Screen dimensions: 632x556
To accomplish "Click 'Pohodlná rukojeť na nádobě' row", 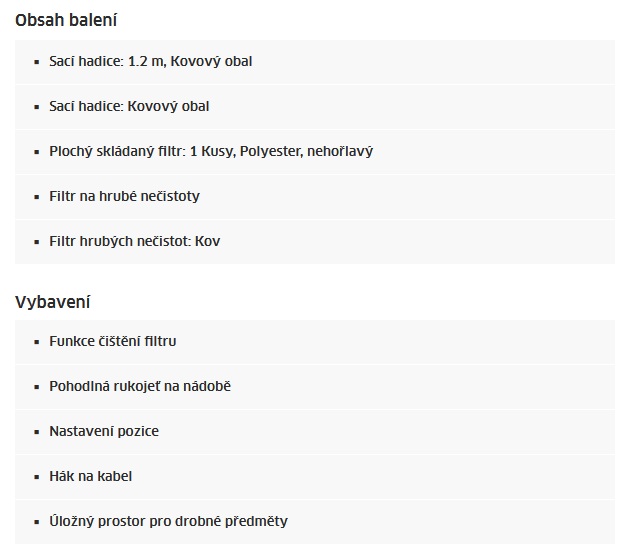I will click(x=315, y=387).
